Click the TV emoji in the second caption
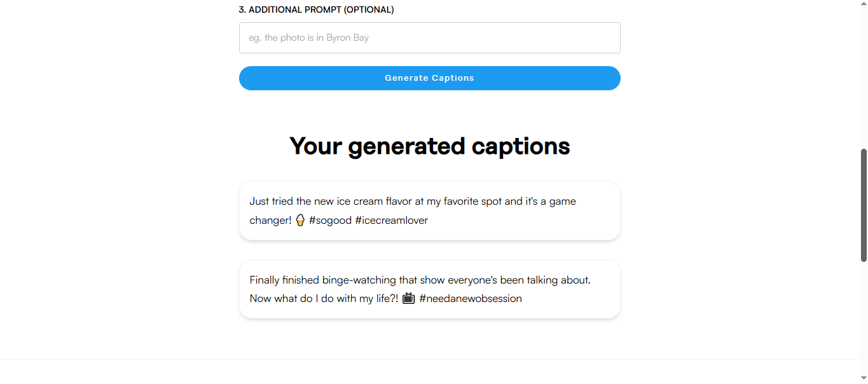Image resolution: width=868 pixels, height=384 pixels. tap(408, 298)
